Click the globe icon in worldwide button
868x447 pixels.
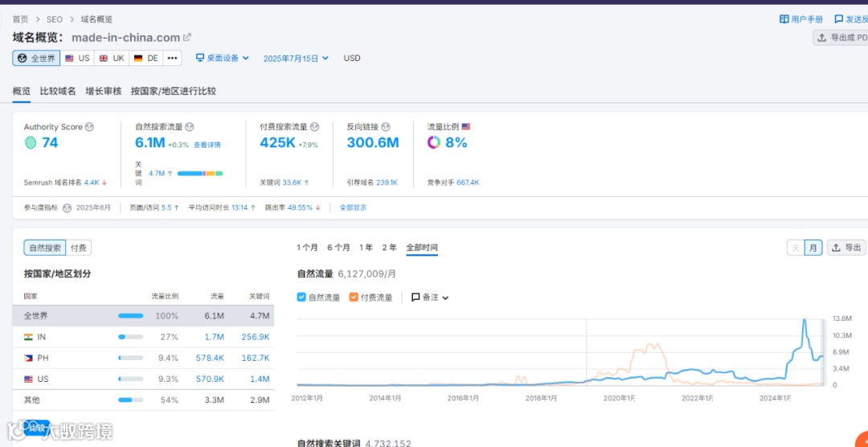click(23, 58)
